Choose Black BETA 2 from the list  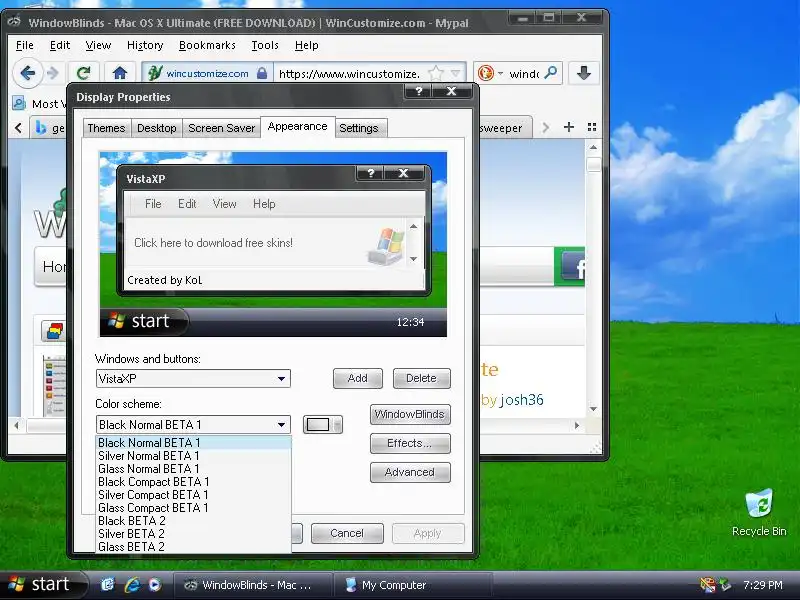point(193,521)
